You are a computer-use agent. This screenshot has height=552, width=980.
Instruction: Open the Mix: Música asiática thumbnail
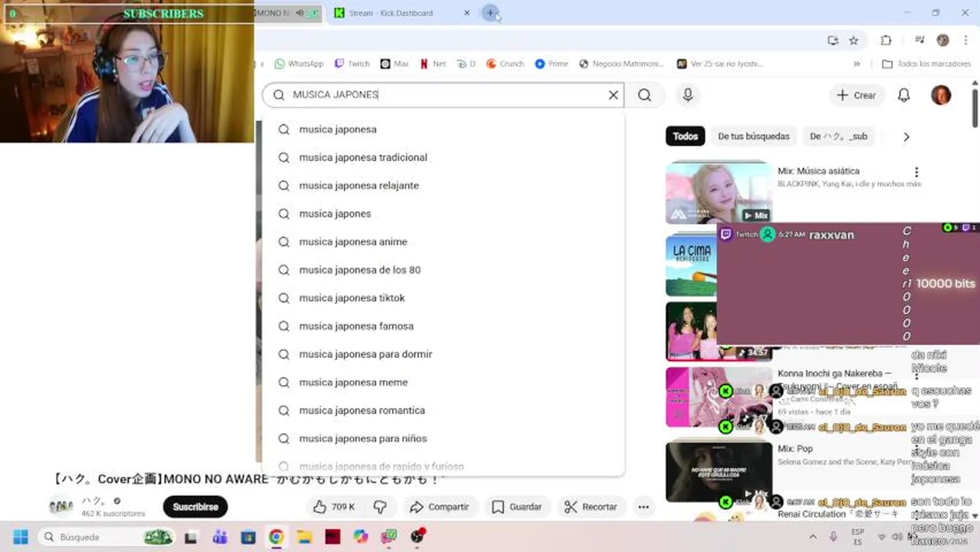click(719, 192)
